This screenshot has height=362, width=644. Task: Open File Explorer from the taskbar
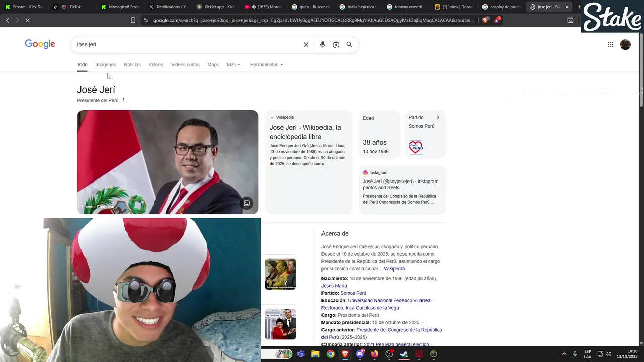(315, 354)
